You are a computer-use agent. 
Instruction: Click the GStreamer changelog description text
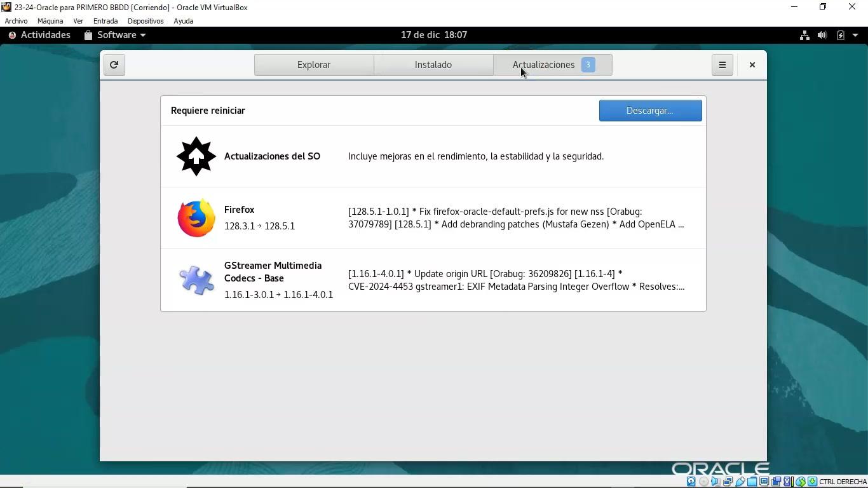517,280
